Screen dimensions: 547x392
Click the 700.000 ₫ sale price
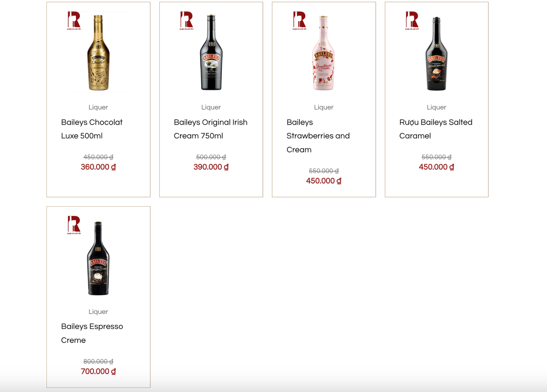(98, 372)
